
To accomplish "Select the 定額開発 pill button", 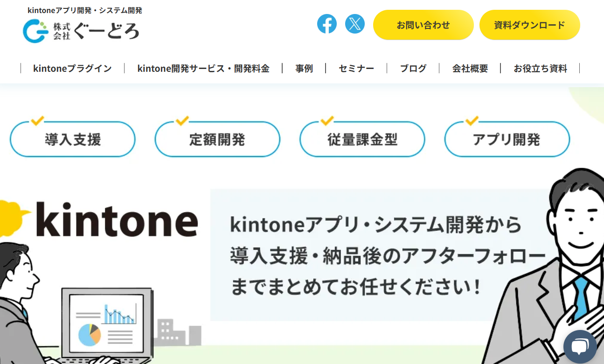I will pos(217,139).
